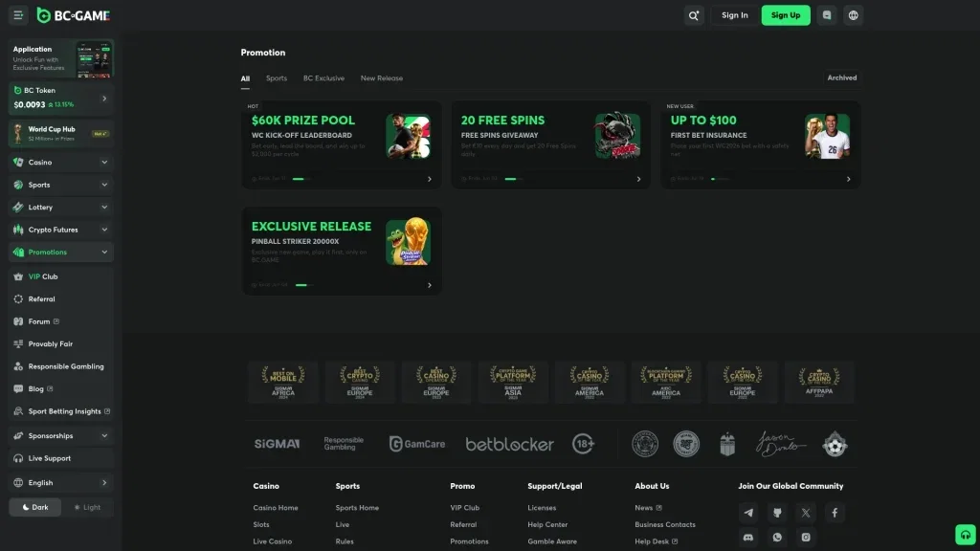Viewport: 980px width, 551px height.
Task: Click the Provably Fair icon
Action: tap(18, 344)
